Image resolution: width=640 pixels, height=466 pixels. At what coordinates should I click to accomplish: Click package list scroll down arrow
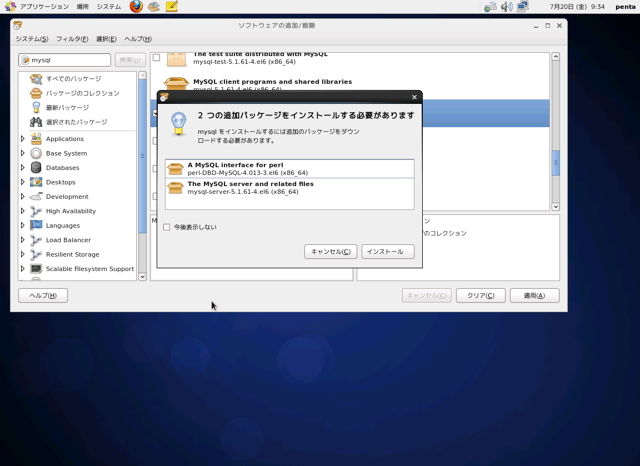click(x=556, y=207)
